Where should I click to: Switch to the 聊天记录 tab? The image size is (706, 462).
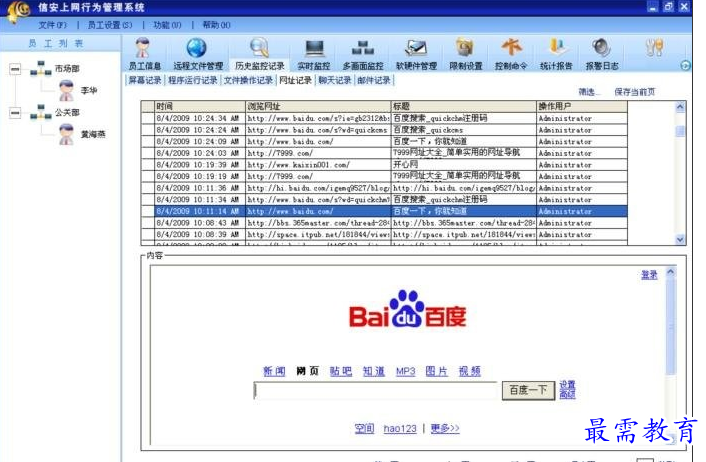[x=335, y=80]
